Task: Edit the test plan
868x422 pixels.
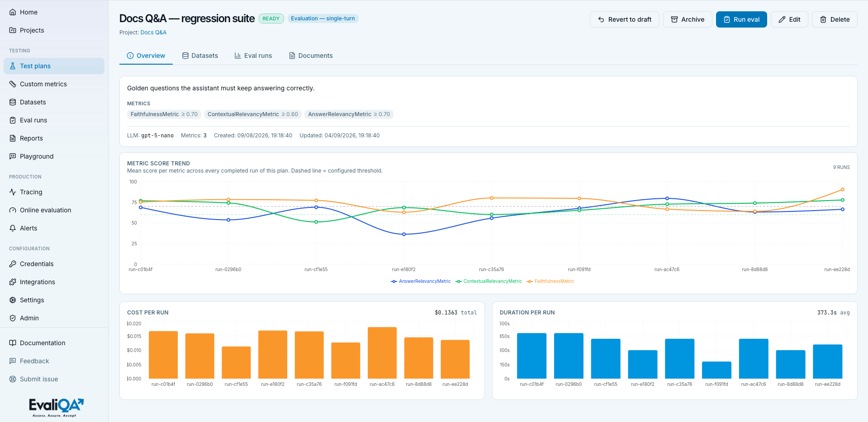Action: tap(789, 19)
